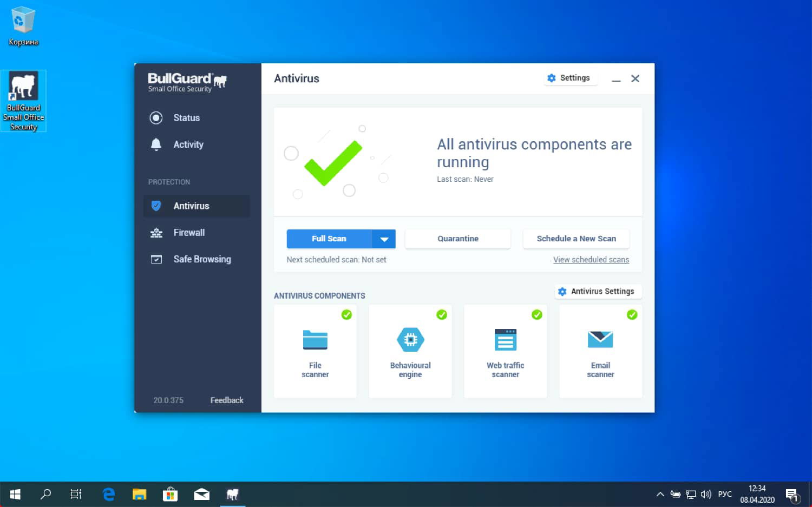Click the 'All antivirus components are running' heading

point(534,153)
